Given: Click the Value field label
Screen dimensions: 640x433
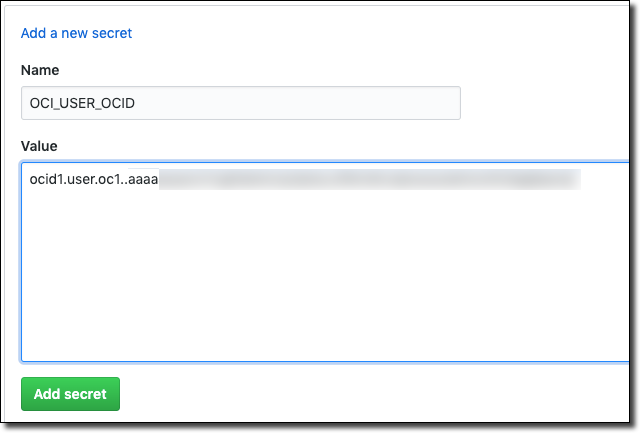Looking at the screenshot, I should (40, 146).
